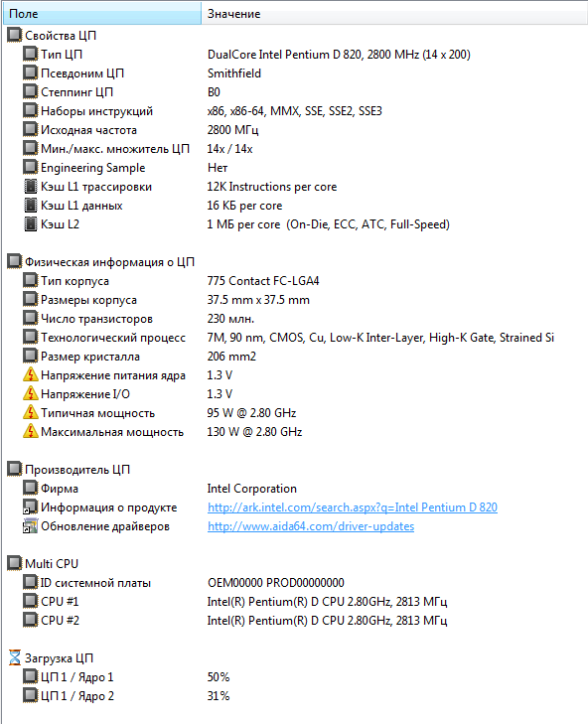Select the ЦП 1 / Ядро 2 row
The height and width of the screenshot is (724, 588).
pyautogui.click(x=294, y=696)
